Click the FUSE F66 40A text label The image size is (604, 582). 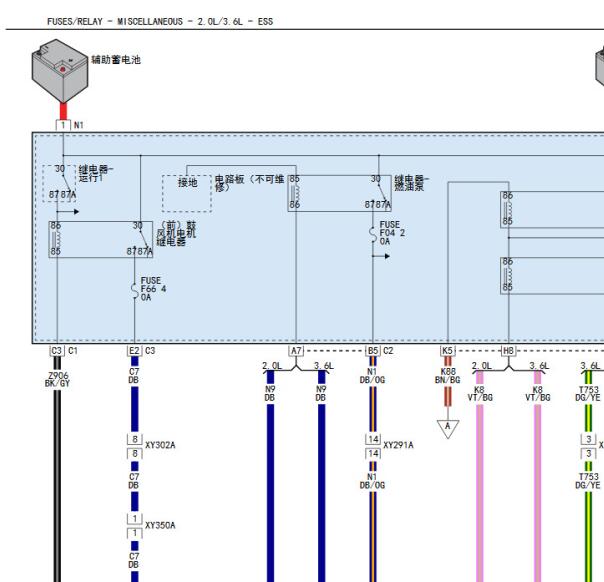153,289
